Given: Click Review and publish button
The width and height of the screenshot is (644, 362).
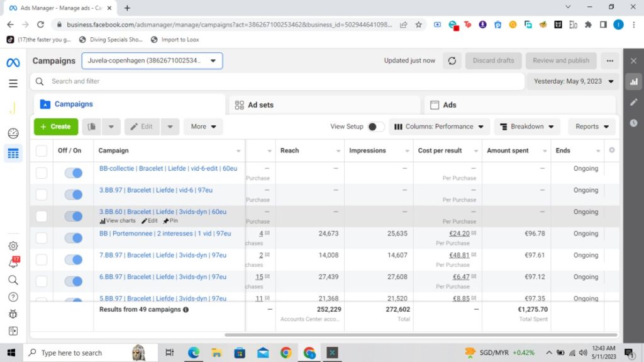Looking at the screenshot, I should [560, 61].
